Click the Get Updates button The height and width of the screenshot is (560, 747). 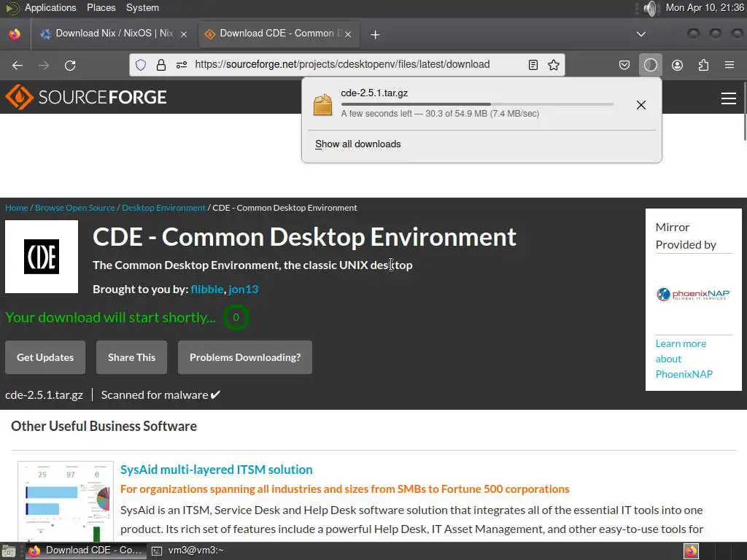point(45,357)
